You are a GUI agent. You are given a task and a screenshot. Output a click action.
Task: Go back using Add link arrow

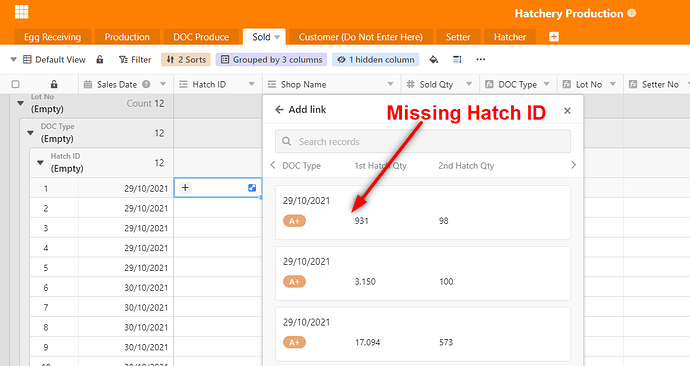point(279,110)
